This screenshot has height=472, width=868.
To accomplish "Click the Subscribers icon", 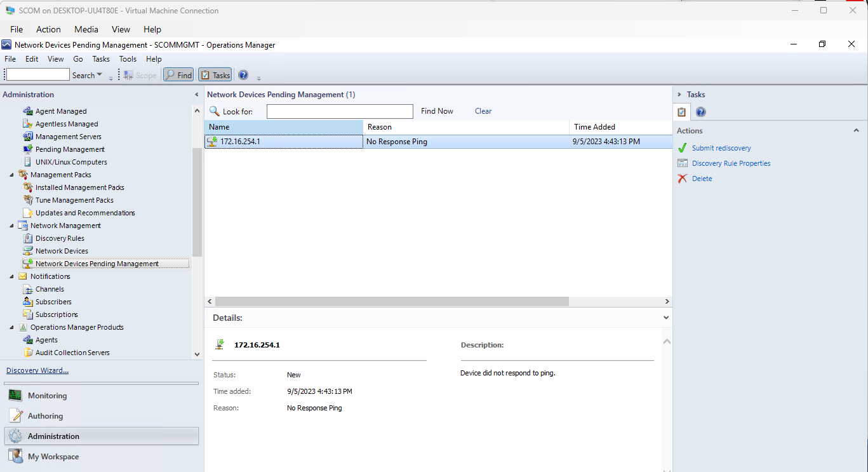I will 27,302.
